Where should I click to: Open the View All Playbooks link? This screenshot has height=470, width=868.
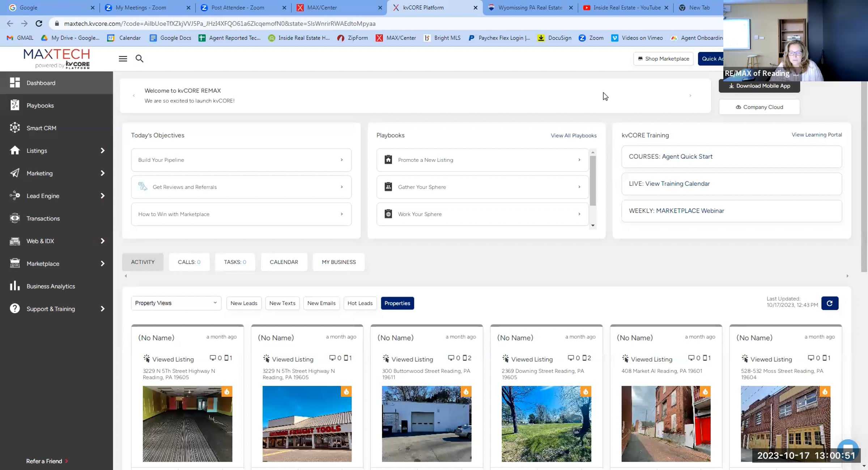pos(573,136)
